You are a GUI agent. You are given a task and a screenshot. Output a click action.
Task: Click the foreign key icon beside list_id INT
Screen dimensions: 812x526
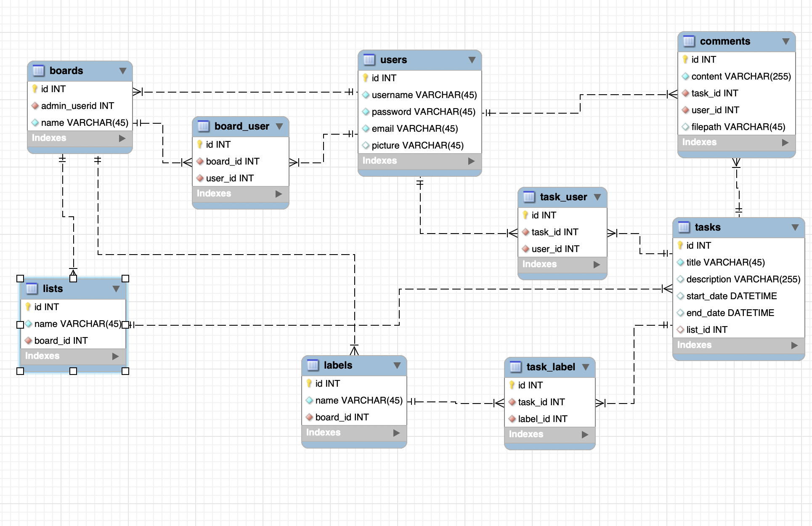(x=680, y=329)
